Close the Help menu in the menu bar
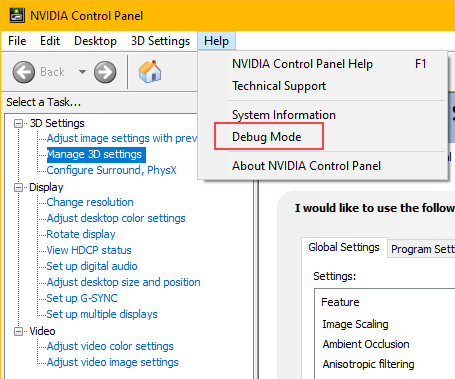The image size is (455, 379). coord(216,41)
